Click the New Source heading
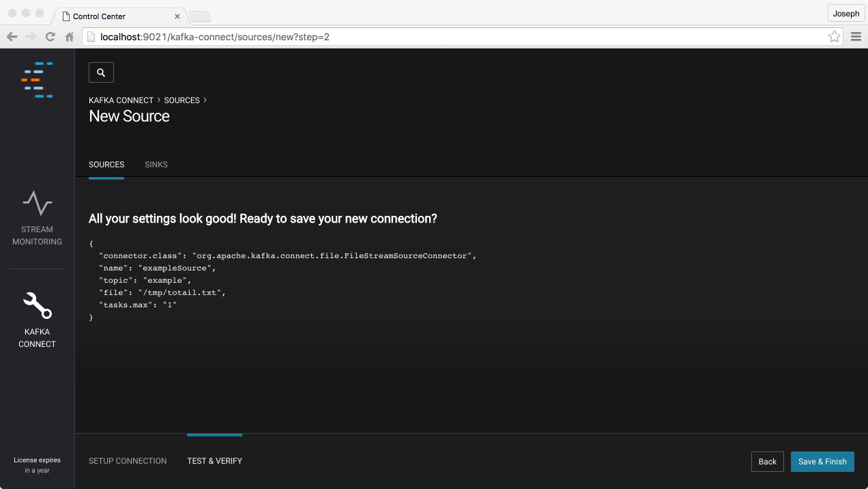The image size is (868, 489). pyautogui.click(x=129, y=116)
